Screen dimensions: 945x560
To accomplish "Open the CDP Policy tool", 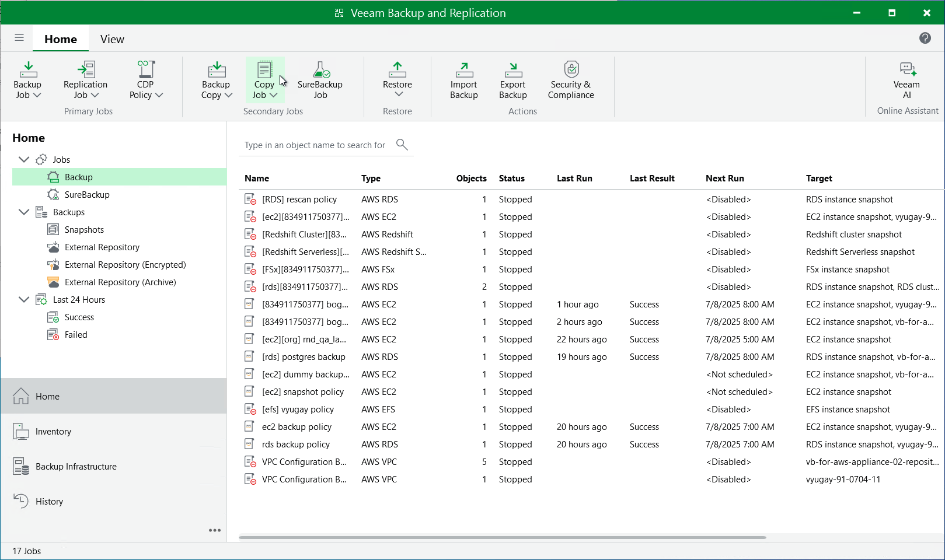I will pyautogui.click(x=144, y=80).
